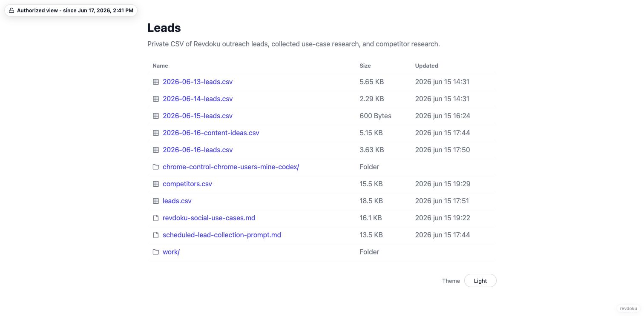Image resolution: width=644 pixels, height=316 pixels.
Task: Click Folder label in chrome-control row
Action: [x=369, y=167]
